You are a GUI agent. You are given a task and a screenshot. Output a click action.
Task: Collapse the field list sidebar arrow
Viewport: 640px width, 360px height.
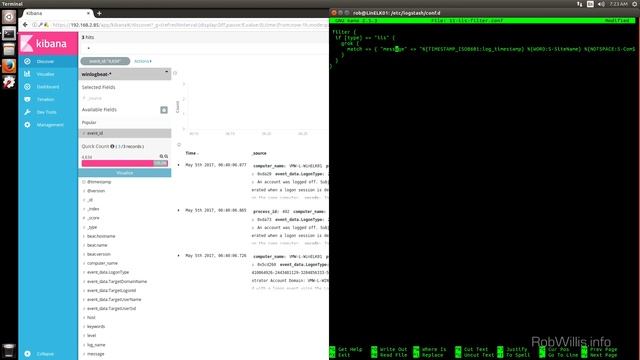point(175,73)
